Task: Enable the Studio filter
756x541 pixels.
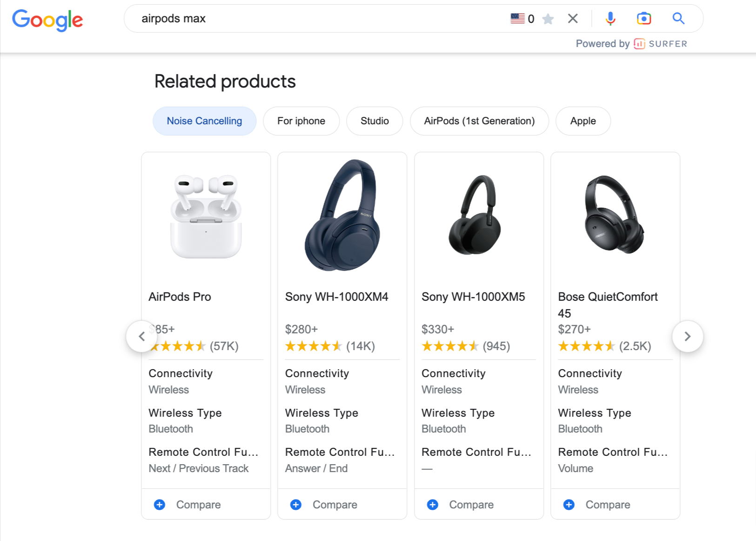Action: [x=375, y=121]
